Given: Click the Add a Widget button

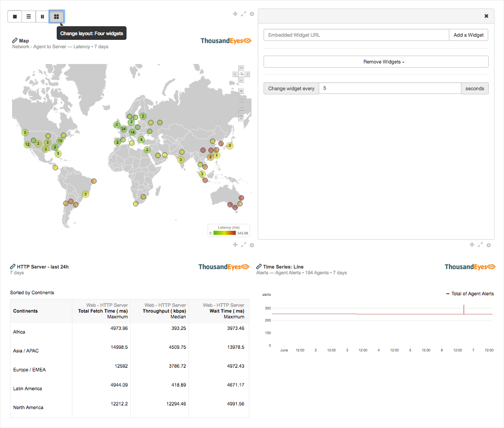Looking at the screenshot, I should tap(468, 35).
